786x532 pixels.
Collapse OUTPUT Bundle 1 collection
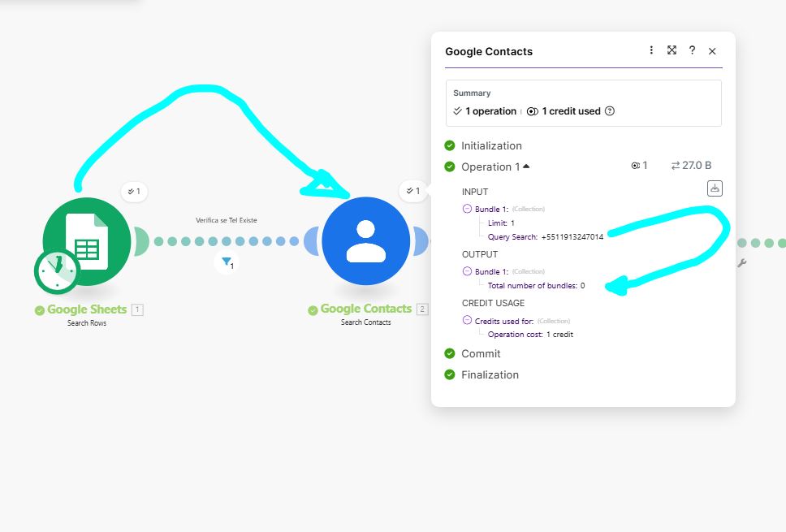click(x=467, y=271)
